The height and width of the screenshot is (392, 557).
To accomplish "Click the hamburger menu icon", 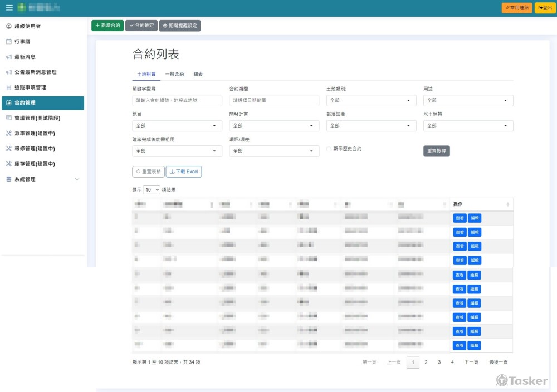I will 9,8.
